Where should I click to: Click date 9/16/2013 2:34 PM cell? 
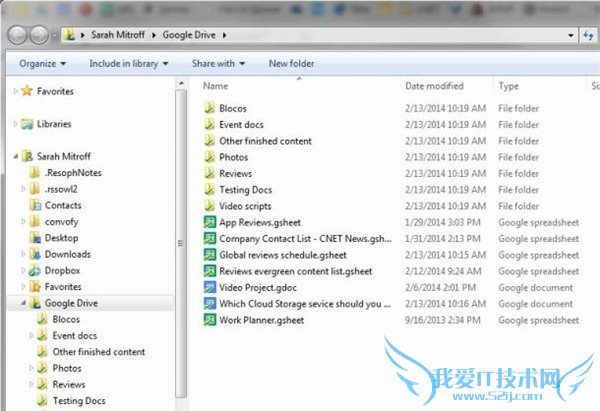pyautogui.click(x=443, y=320)
